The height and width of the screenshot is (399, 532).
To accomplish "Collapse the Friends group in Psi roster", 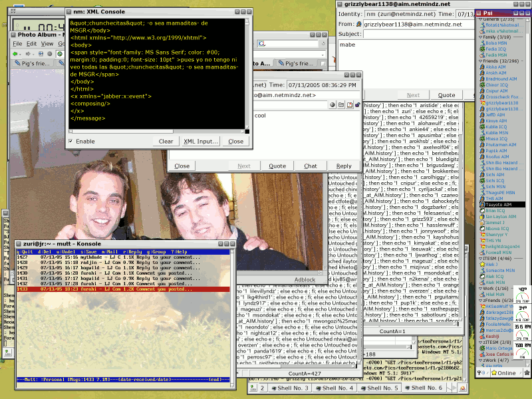I will (x=478, y=61).
